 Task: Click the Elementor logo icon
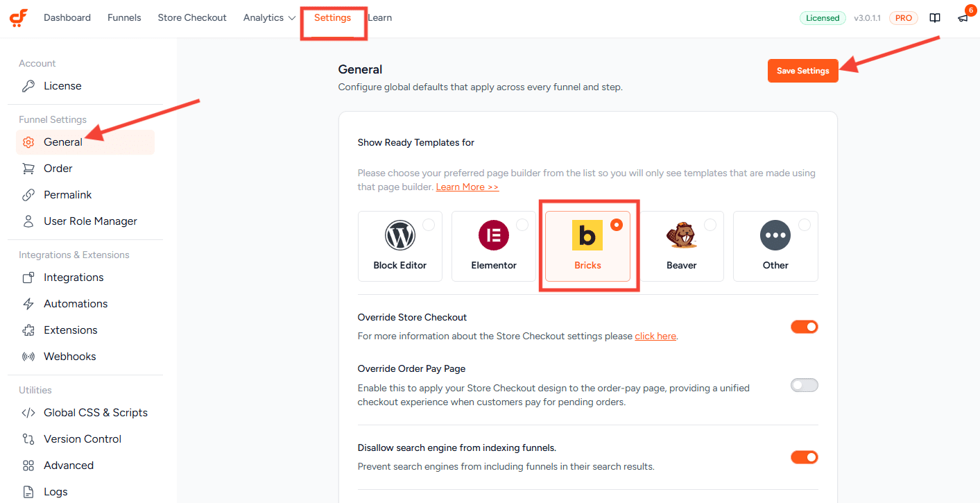[494, 236]
